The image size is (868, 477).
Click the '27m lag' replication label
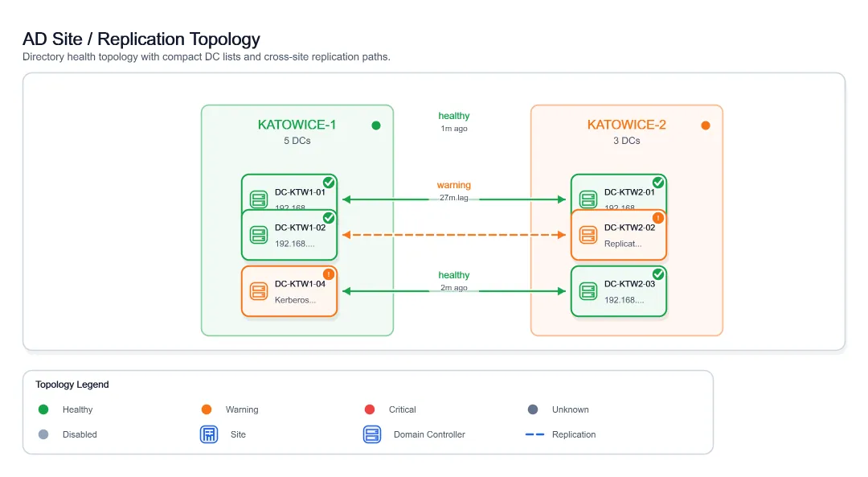pyautogui.click(x=454, y=198)
